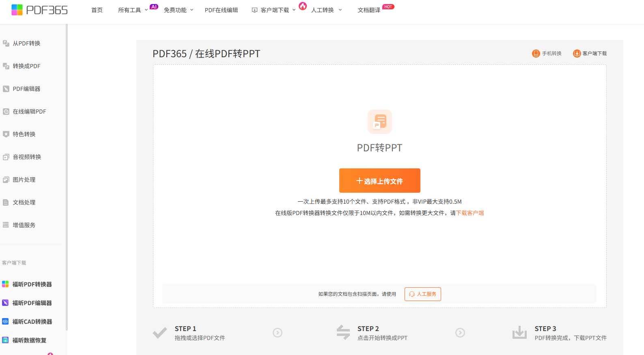
Task: Open 福昕PDF转换器 in sidebar
Action: point(32,284)
